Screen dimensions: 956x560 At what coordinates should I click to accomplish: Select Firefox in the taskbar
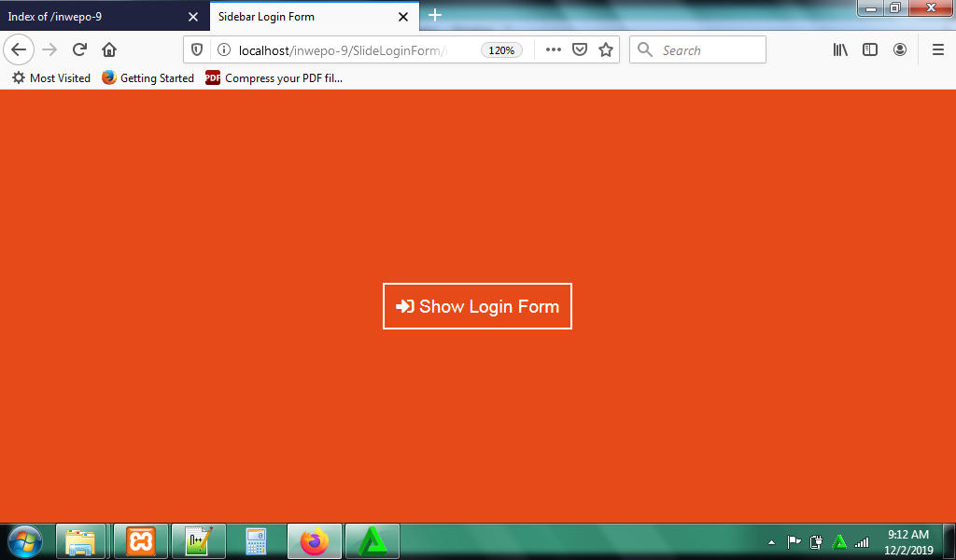pos(315,541)
